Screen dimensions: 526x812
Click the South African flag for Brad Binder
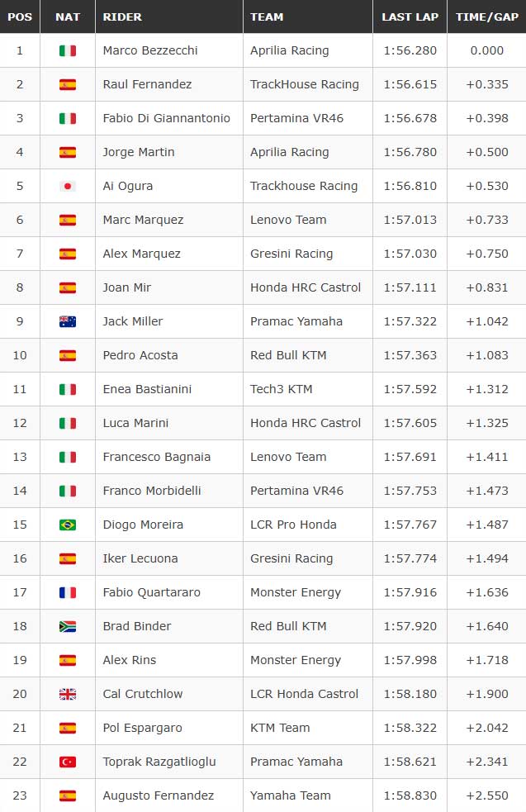(68, 626)
